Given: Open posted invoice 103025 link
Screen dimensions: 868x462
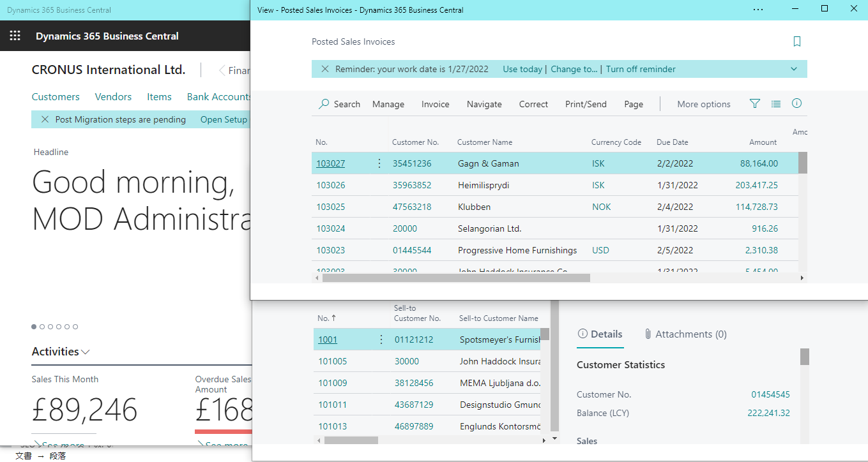Looking at the screenshot, I should [330, 207].
